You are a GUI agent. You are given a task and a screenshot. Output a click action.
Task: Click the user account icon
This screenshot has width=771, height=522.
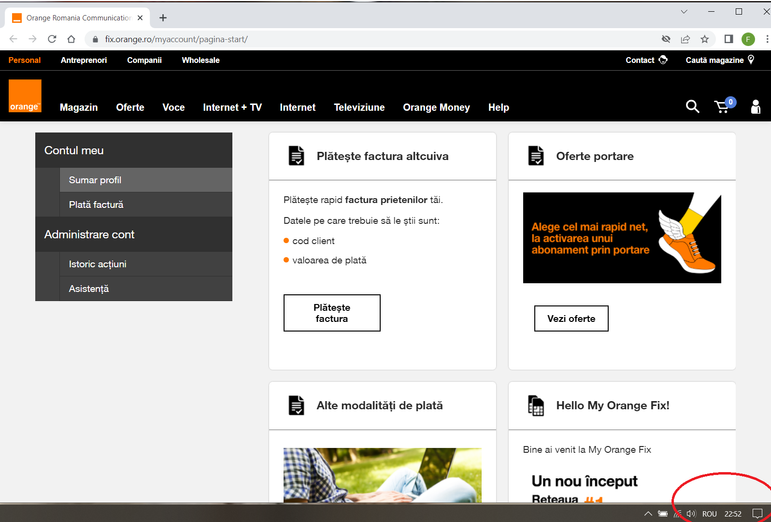click(x=755, y=107)
